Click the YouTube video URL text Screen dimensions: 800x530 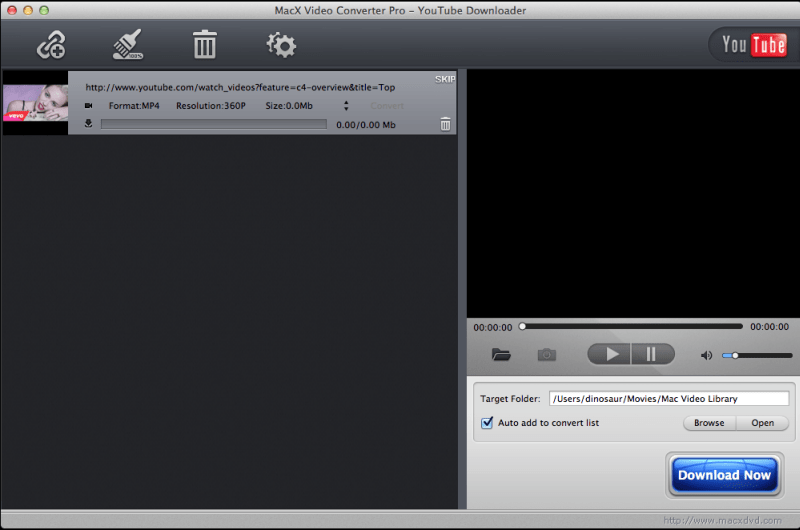click(x=240, y=87)
